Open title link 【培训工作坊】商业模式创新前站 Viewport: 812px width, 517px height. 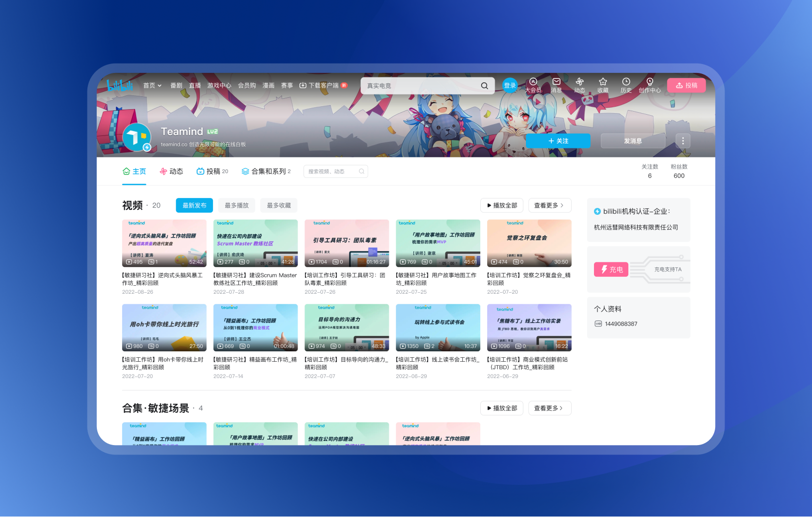coord(527,364)
